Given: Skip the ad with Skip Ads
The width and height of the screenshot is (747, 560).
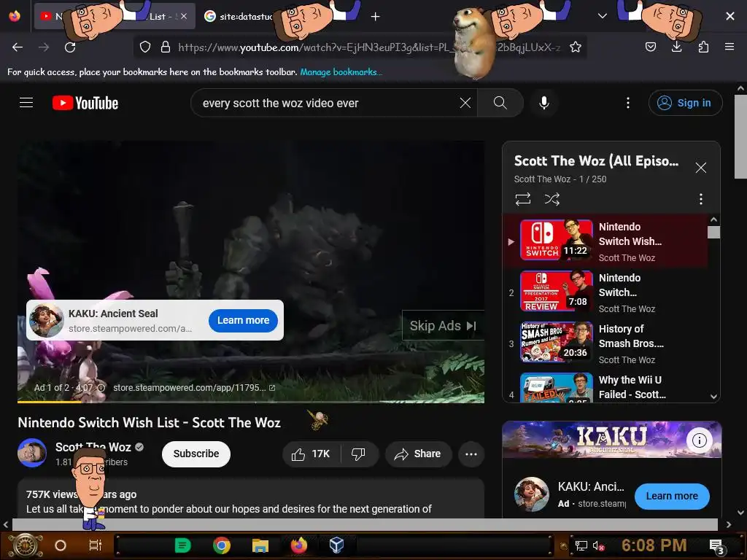Looking at the screenshot, I should click(x=443, y=326).
